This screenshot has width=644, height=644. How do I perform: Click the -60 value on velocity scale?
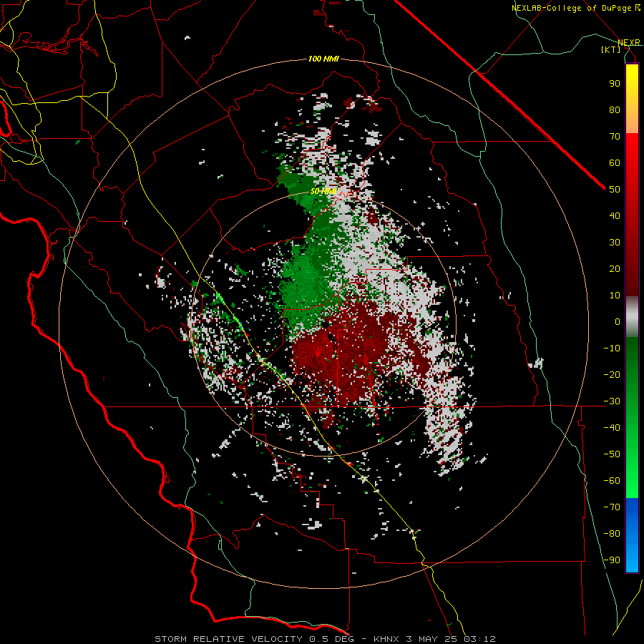click(x=612, y=481)
